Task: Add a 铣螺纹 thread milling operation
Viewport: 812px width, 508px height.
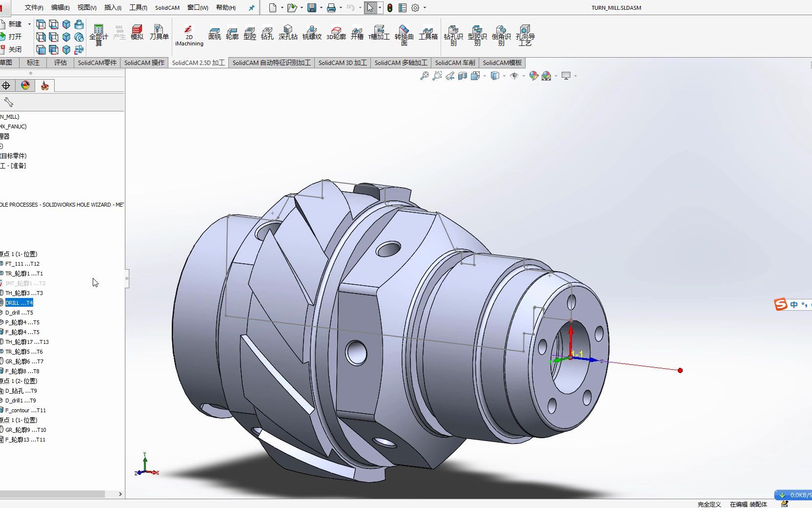Action: pos(312,32)
